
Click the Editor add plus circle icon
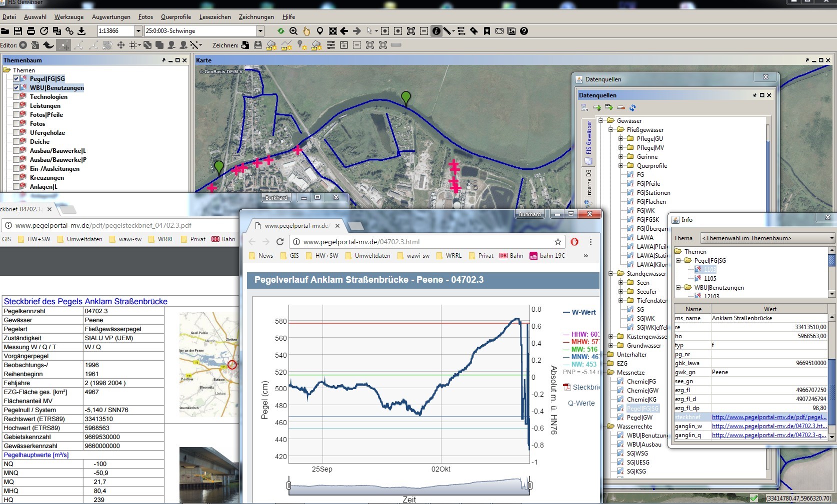(23, 45)
